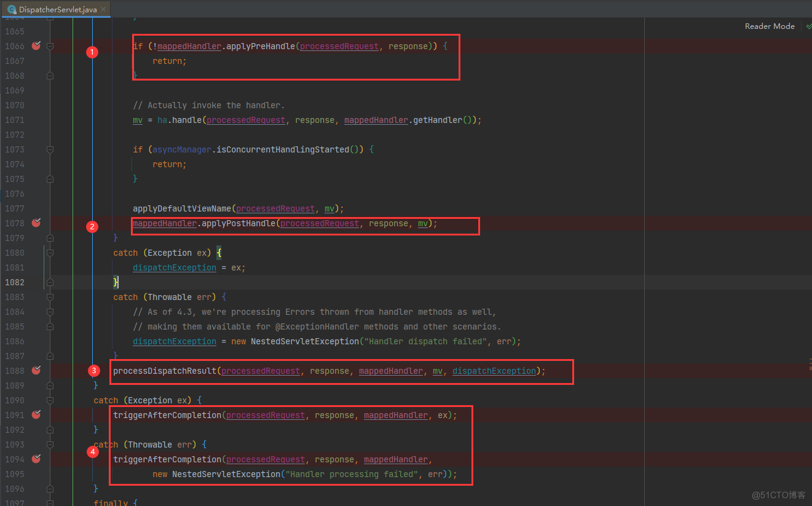Click the fold marker on line 1087
The height and width of the screenshot is (506, 812).
coord(50,356)
